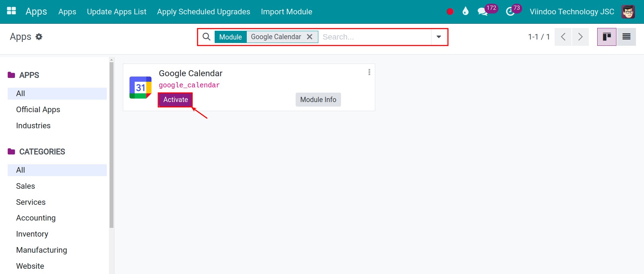Viewport: 644px width, 274px height.
Task: Filter by Sales category
Action: point(57,186)
